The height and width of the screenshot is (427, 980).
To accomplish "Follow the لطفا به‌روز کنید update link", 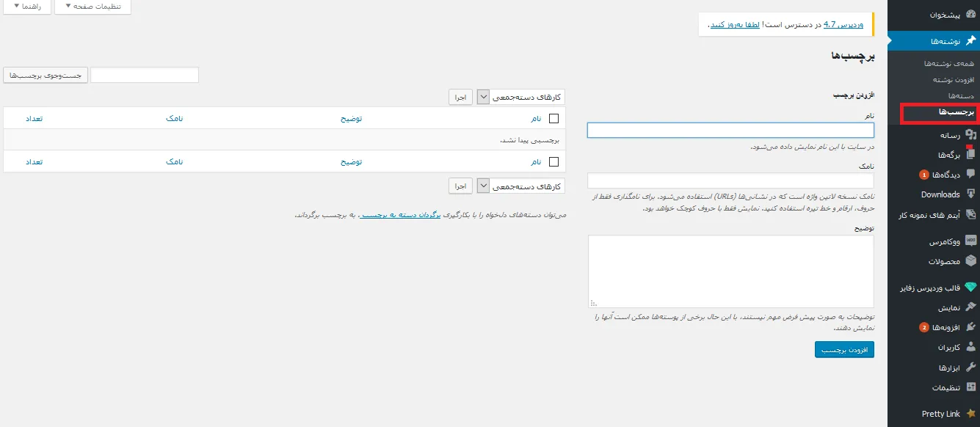I will tap(734, 25).
